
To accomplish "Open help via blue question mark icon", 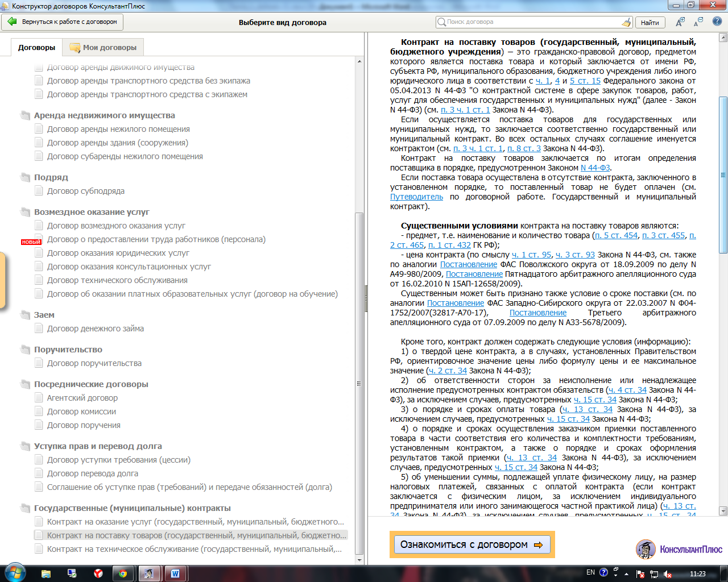I will click(x=717, y=22).
